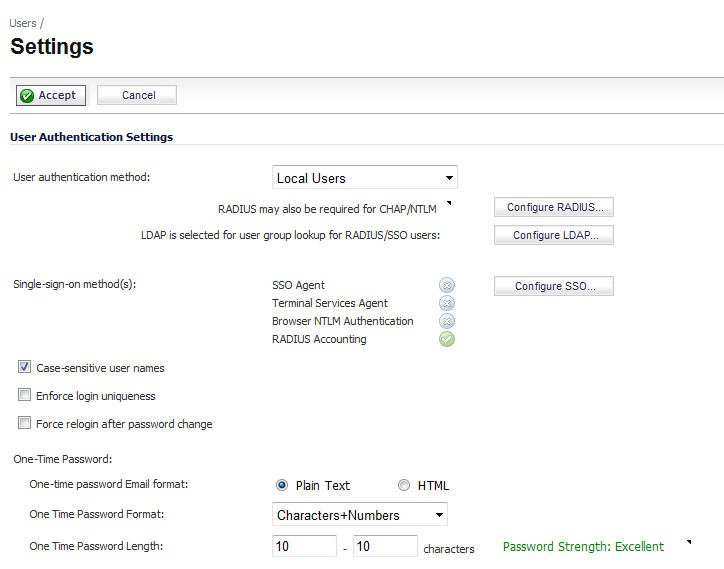Uncheck Case-sensitive user names
The height and width of the screenshot is (569, 724).
(24, 367)
